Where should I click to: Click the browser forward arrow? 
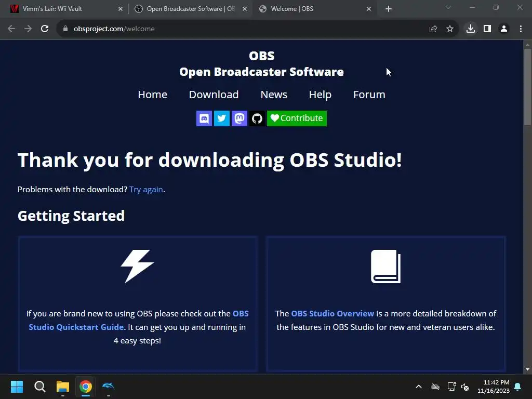click(x=28, y=29)
